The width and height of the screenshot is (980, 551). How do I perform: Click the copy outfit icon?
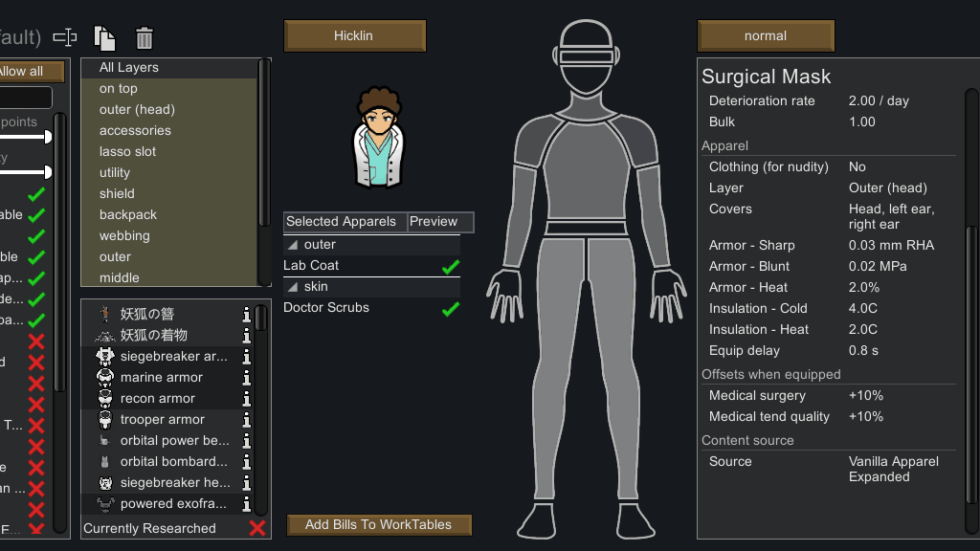pyautogui.click(x=104, y=38)
